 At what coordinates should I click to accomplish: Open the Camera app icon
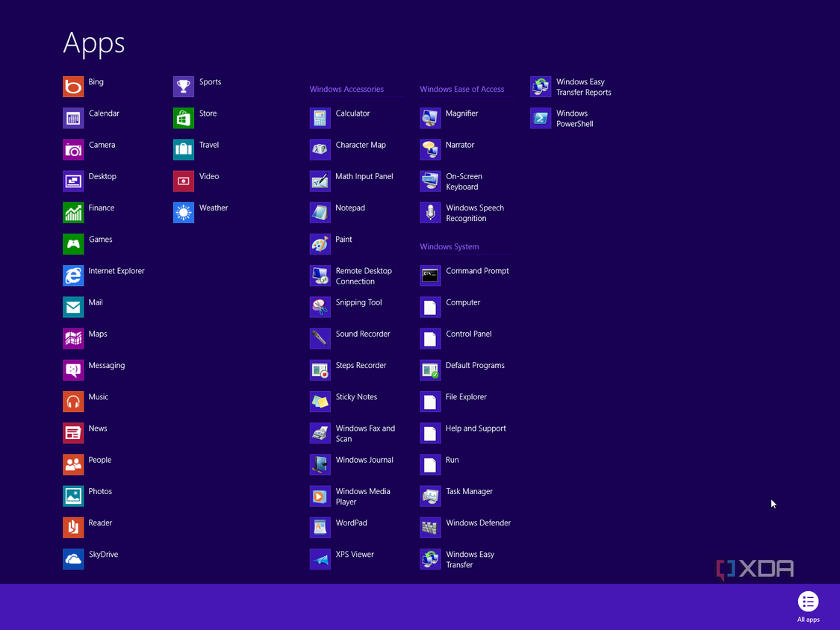click(x=73, y=150)
